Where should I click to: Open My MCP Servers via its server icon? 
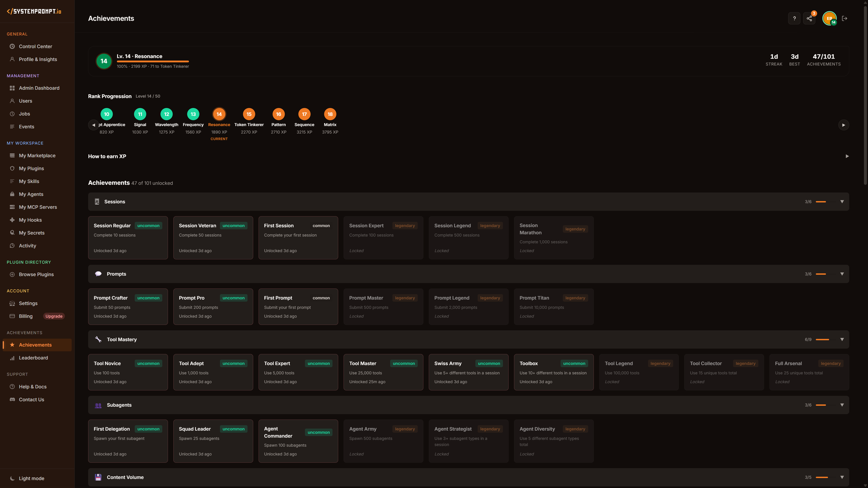[x=12, y=207]
